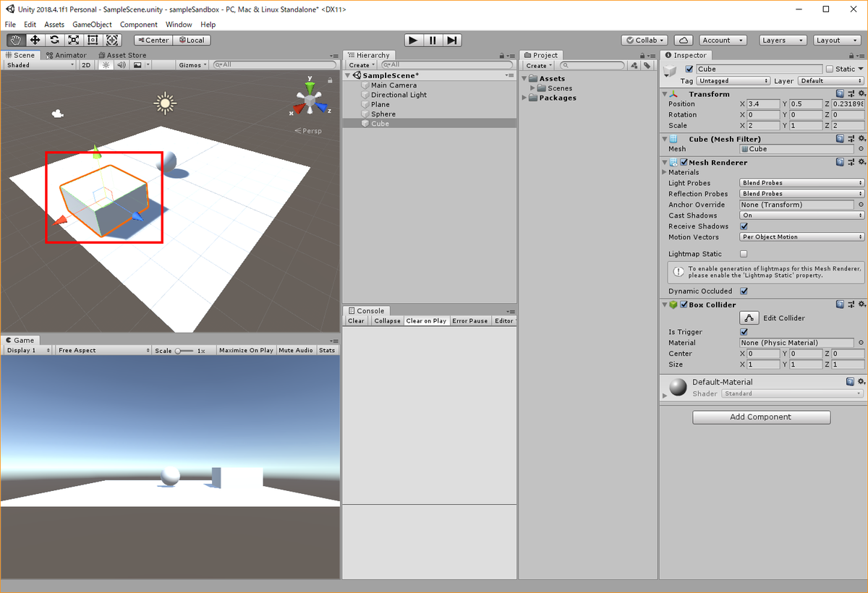Click the orientation gizmo in the Scene view
868x593 pixels.
tap(310, 100)
